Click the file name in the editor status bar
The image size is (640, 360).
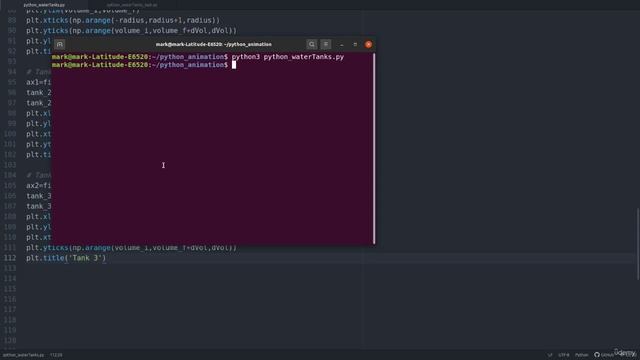click(x=23, y=355)
